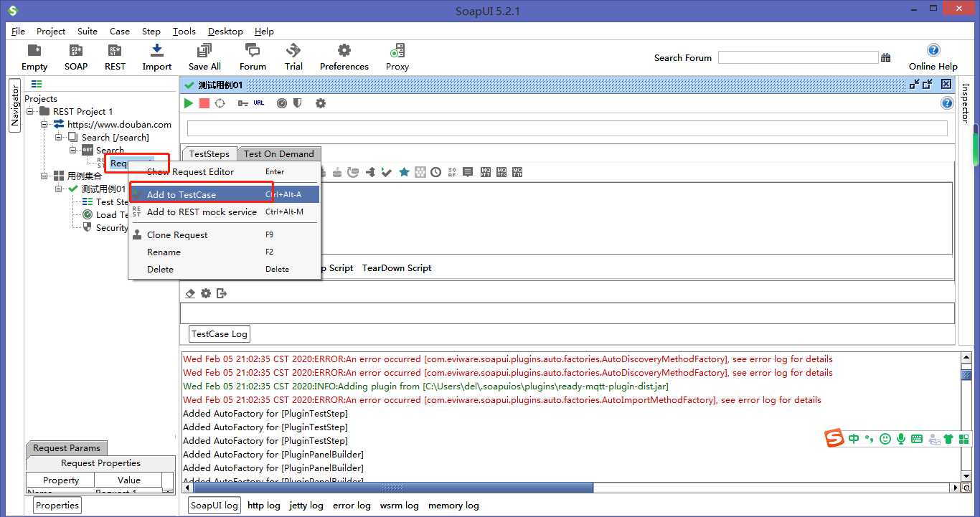
Task: Collapse the GET Search method node
Action: (74, 150)
